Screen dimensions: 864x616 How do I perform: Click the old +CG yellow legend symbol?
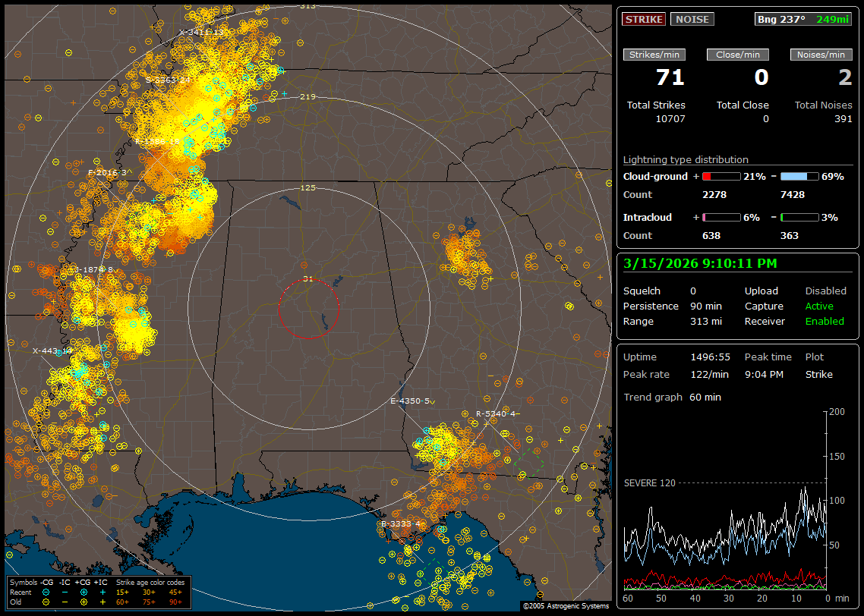coord(84,601)
